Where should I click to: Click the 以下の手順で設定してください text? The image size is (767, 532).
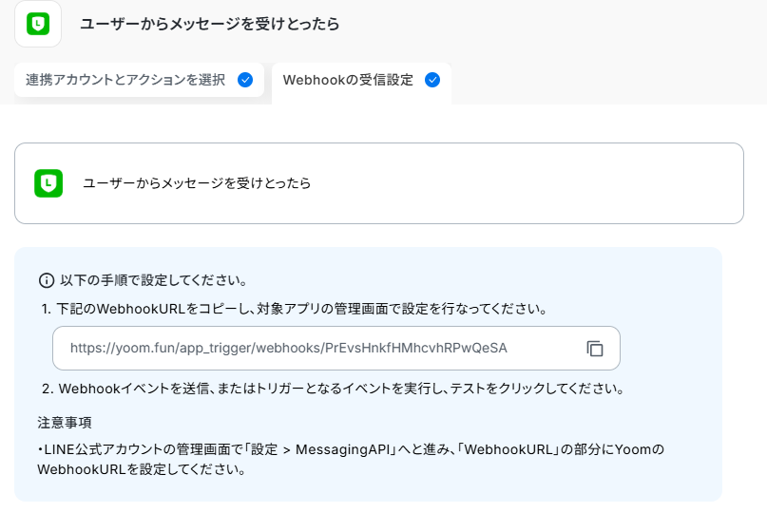click(x=154, y=280)
